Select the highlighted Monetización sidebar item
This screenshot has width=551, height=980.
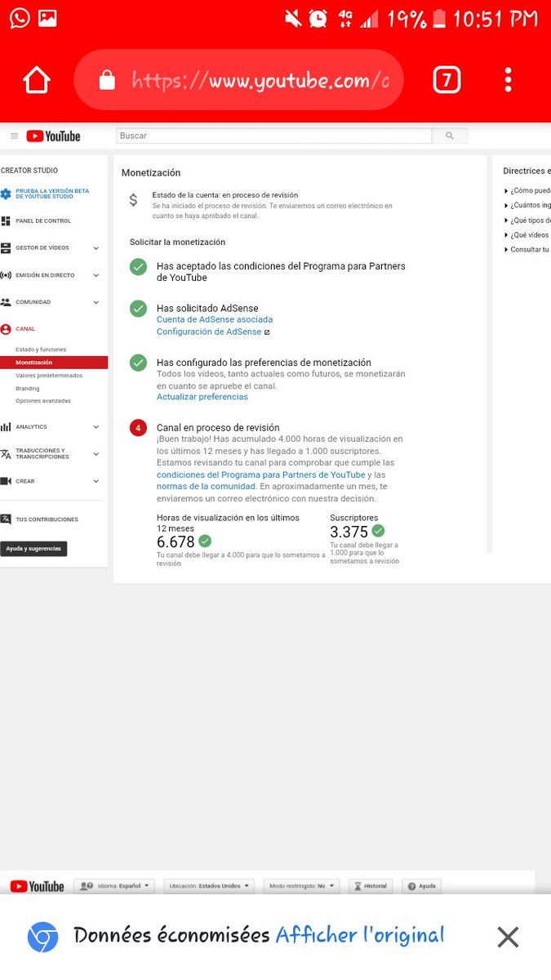click(x=54, y=362)
